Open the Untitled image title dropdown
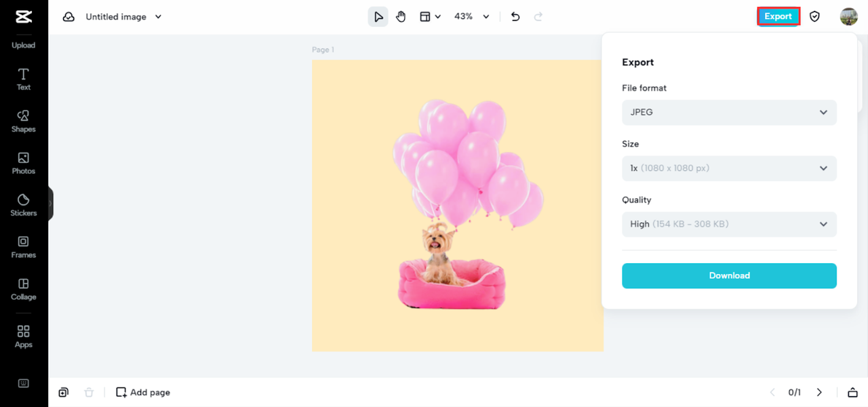The width and height of the screenshot is (868, 407). [124, 17]
